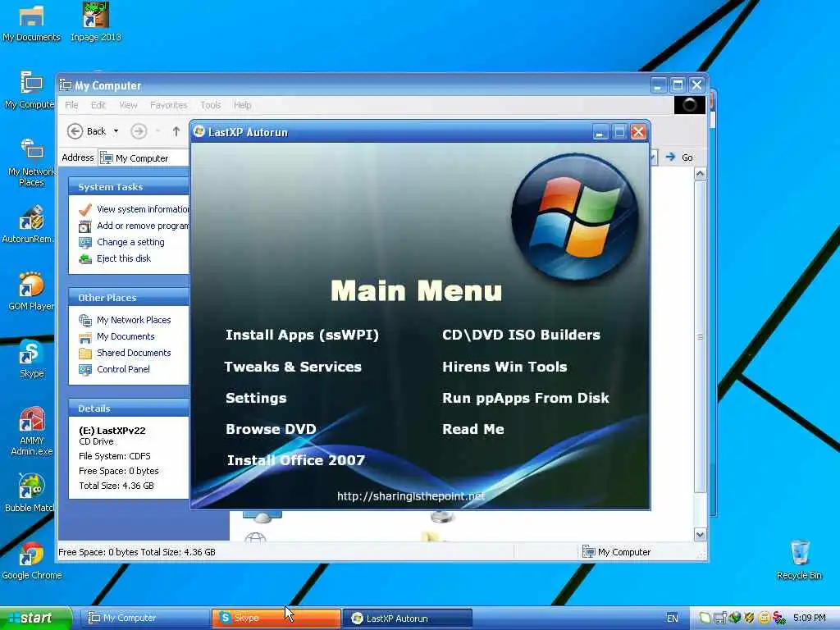Open Help menu in My Computer

click(242, 105)
